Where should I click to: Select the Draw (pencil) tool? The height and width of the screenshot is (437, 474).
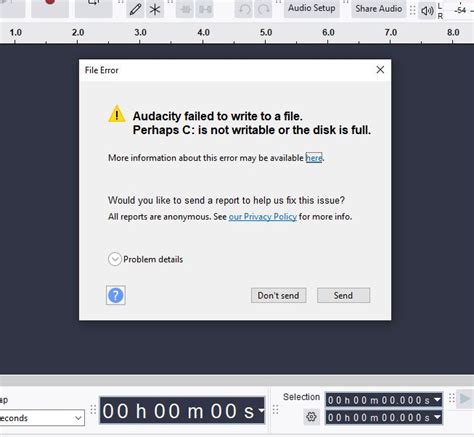(x=135, y=9)
